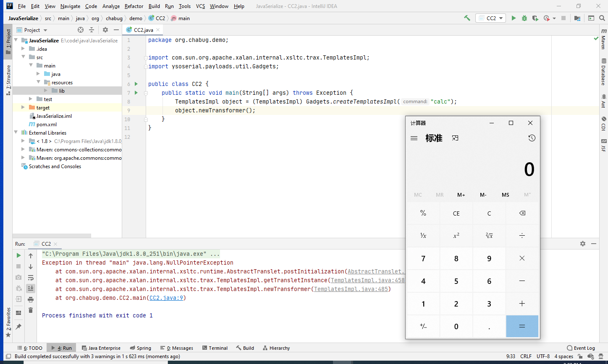
Task: Collapse all in the Project panel
Action: (92, 30)
